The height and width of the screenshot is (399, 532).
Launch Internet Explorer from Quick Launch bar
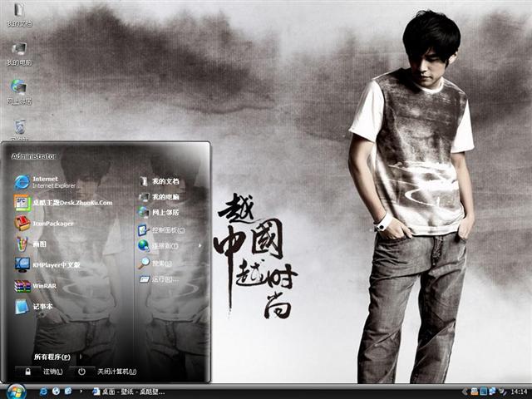tap(43, 392)
